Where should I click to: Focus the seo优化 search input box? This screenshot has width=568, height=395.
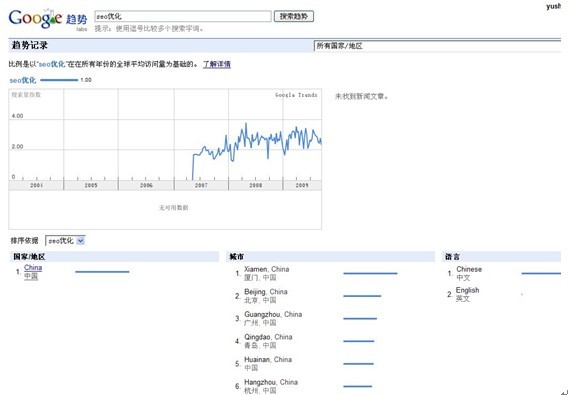coord(183,16)
